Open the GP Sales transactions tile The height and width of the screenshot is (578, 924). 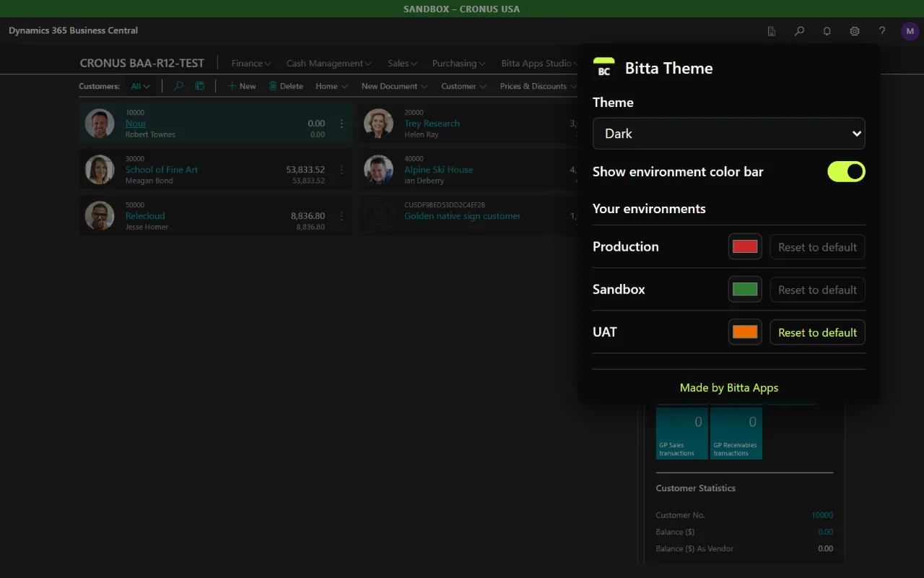[x=681, y=433]
